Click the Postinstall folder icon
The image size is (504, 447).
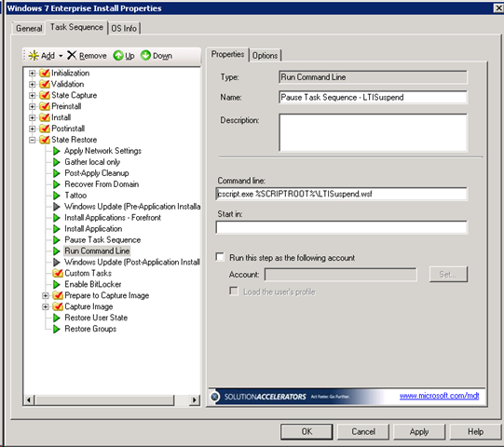45,129
